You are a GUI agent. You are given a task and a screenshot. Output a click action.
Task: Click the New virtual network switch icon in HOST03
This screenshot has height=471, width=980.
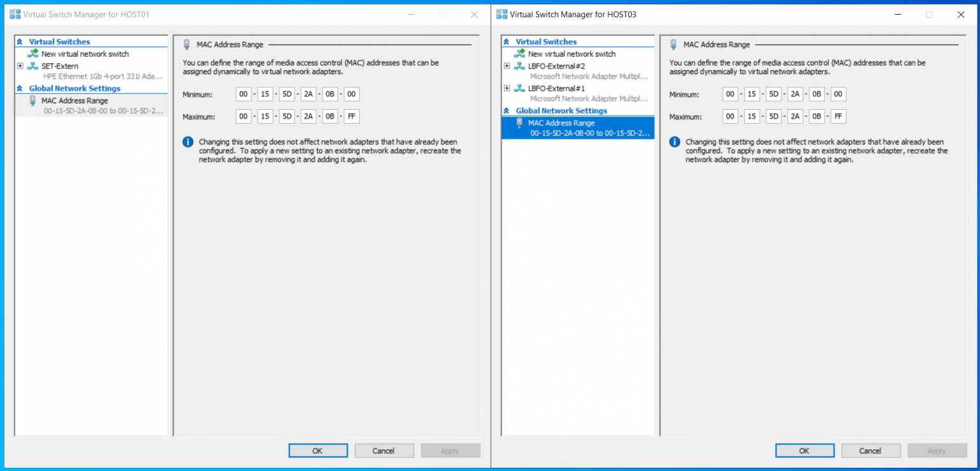(x=519, y=54)
